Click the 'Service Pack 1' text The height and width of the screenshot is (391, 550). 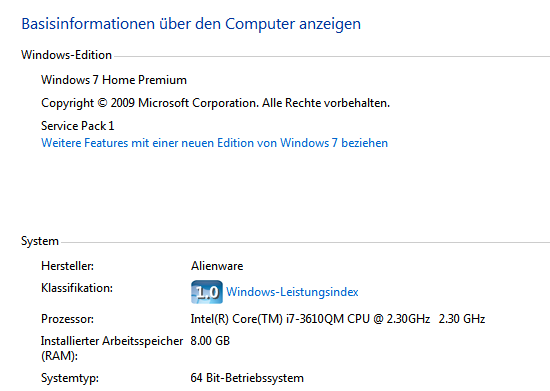coord(78,126)
